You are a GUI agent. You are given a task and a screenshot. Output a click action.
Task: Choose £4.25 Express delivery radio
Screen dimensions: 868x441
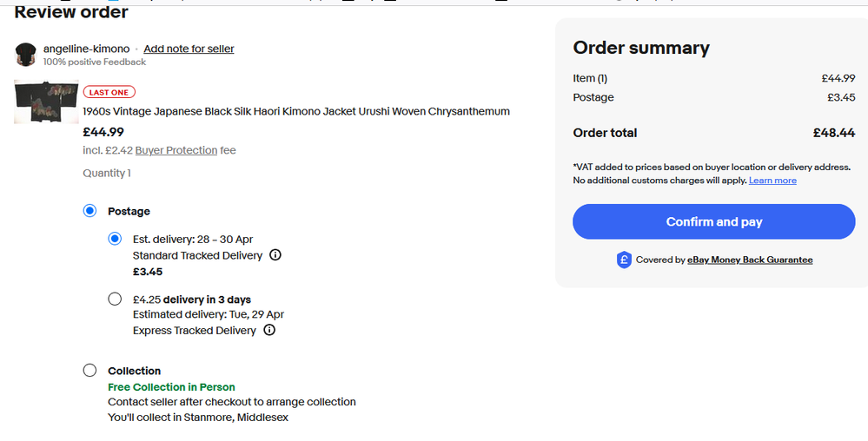[x=115, y=299]
